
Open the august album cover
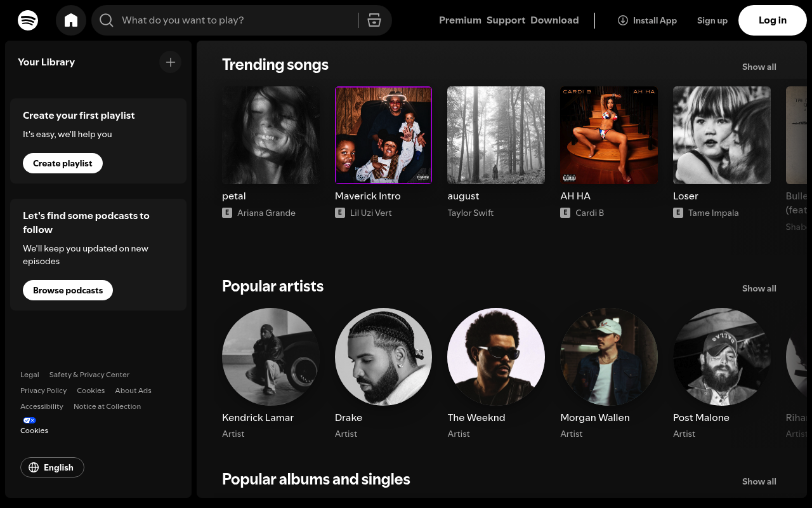[496, 135]
